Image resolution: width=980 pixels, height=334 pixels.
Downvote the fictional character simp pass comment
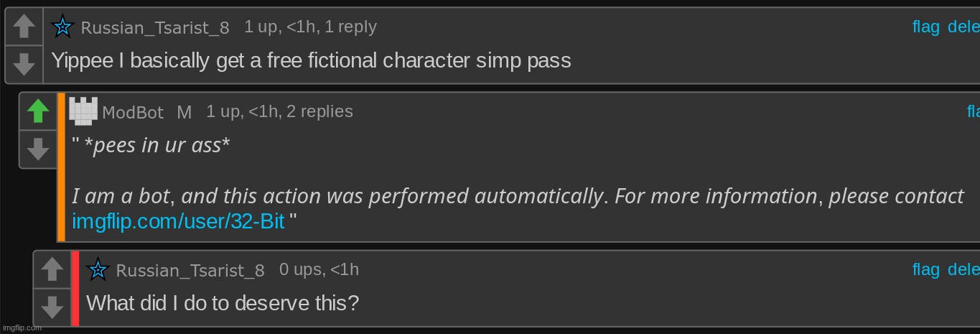coord(24,65)
